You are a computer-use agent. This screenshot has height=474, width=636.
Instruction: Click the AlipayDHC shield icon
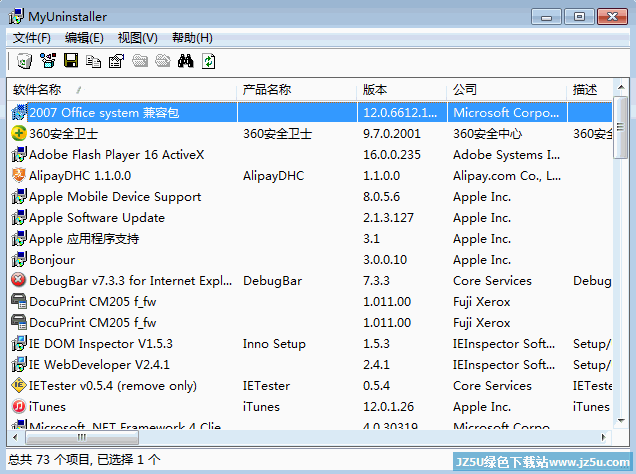pos(19,176)
